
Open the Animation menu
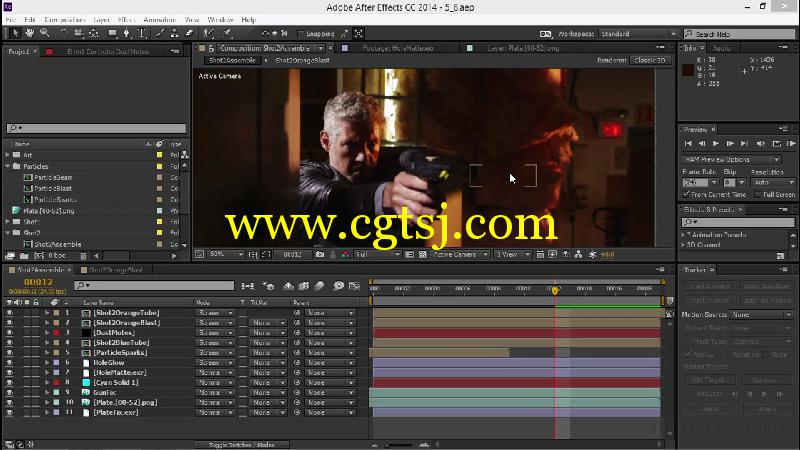point(160,19)
